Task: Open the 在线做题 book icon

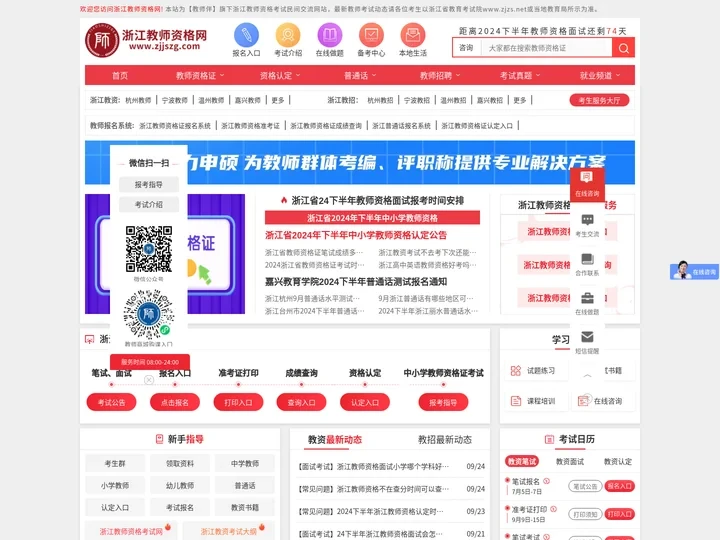Action: [330, 35]
